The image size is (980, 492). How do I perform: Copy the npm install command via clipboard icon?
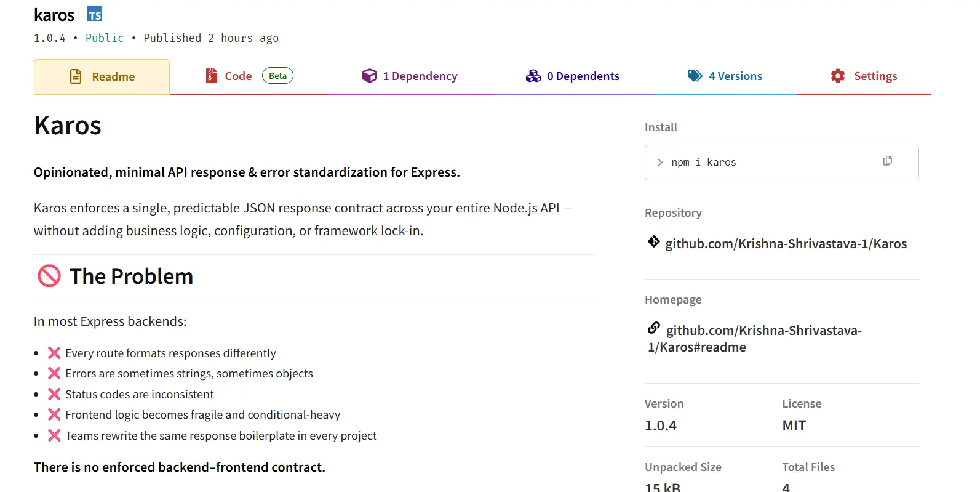click(887, 161)
